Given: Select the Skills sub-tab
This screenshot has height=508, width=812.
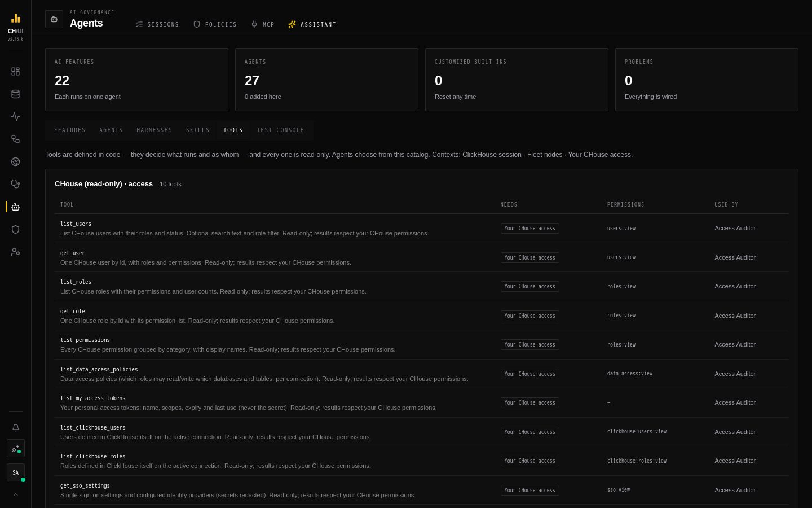Looking at the screenshot, I should (x=198, y=130).
